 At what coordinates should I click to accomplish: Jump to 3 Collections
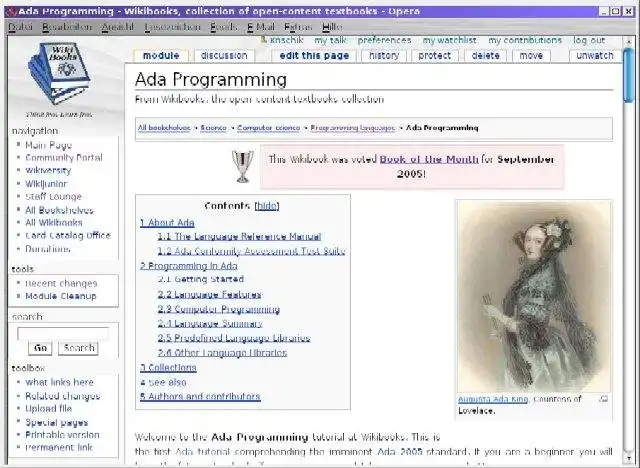(168, 368)
